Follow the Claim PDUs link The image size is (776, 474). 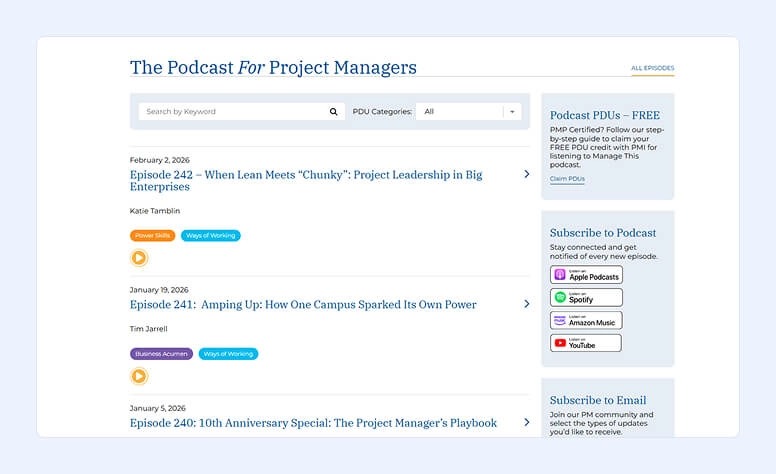click(x=567, y=179)
